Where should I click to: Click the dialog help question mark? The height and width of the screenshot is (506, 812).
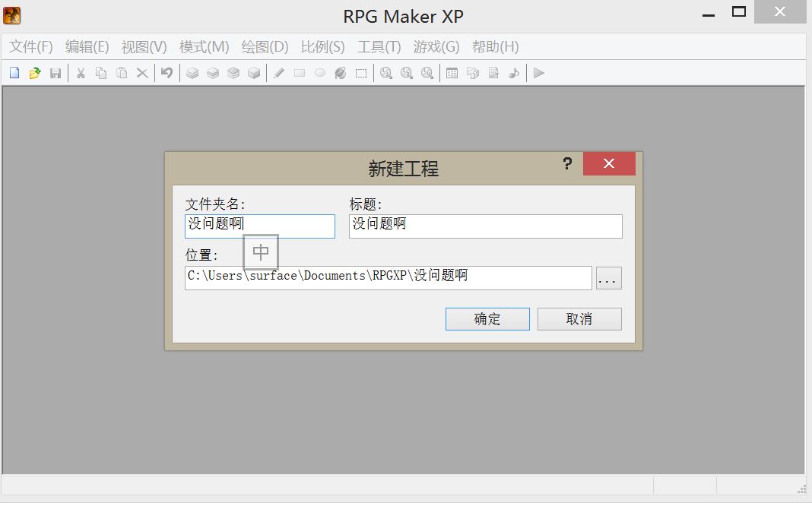click(568, 164)
